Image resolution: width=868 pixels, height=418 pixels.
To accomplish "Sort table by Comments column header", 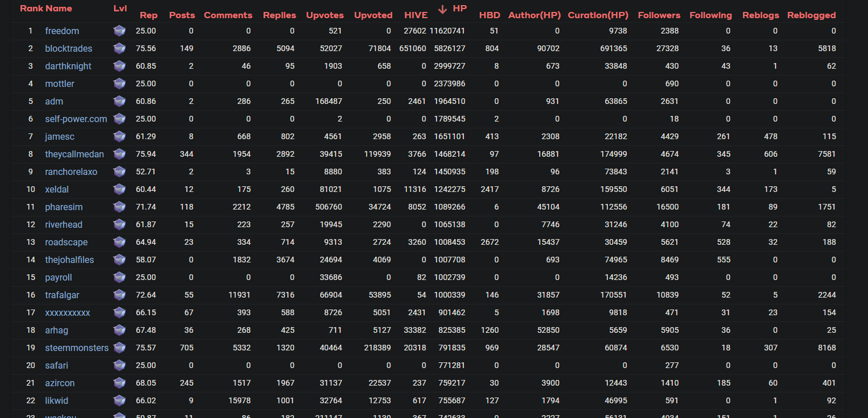I will click(228, 15).
